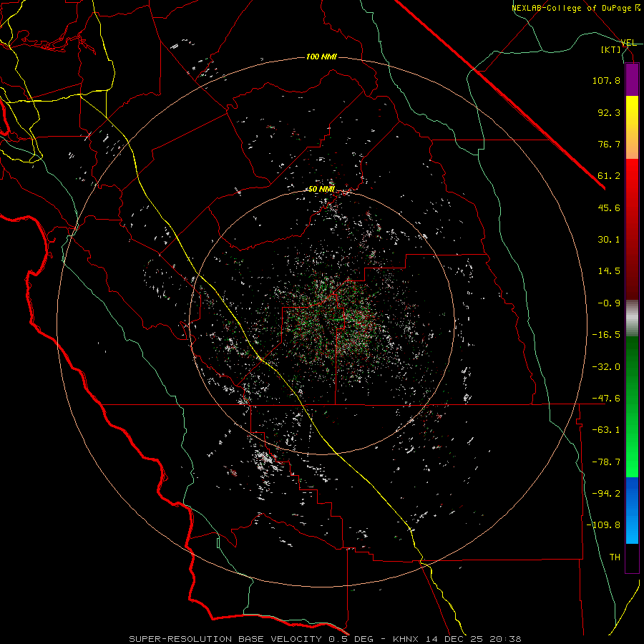This screenshot has height=644, width=644.
Task: Click the -47.6 legend value
Action: coord(606,399)
